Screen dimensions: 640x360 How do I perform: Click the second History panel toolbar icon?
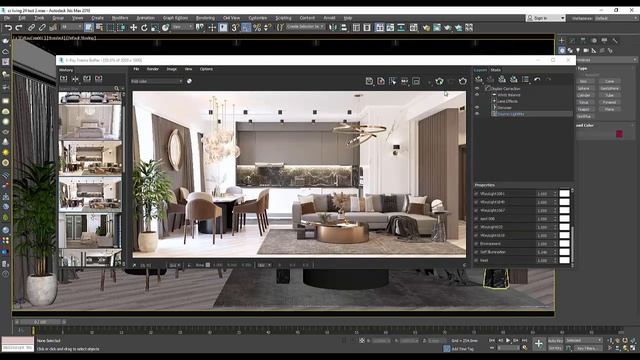click(x=75, y=79)
